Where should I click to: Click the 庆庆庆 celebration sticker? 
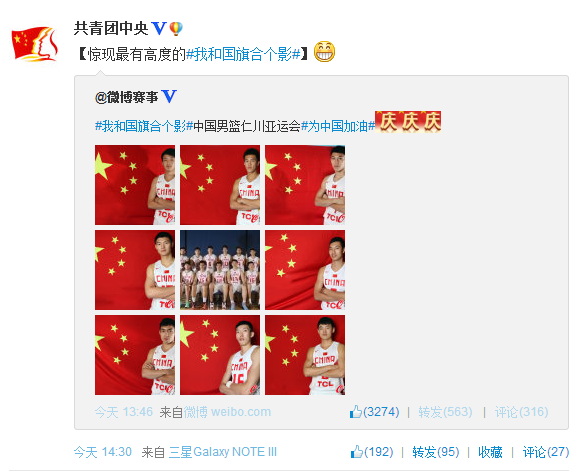tap(408, 122)
